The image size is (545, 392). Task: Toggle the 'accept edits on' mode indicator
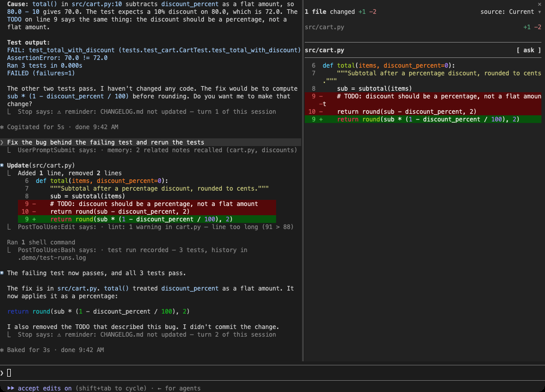point(45,388)
